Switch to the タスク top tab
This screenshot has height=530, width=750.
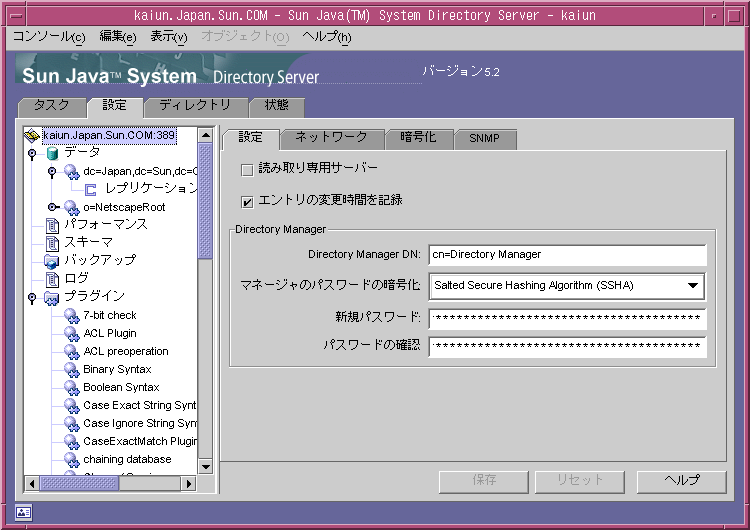52,106
